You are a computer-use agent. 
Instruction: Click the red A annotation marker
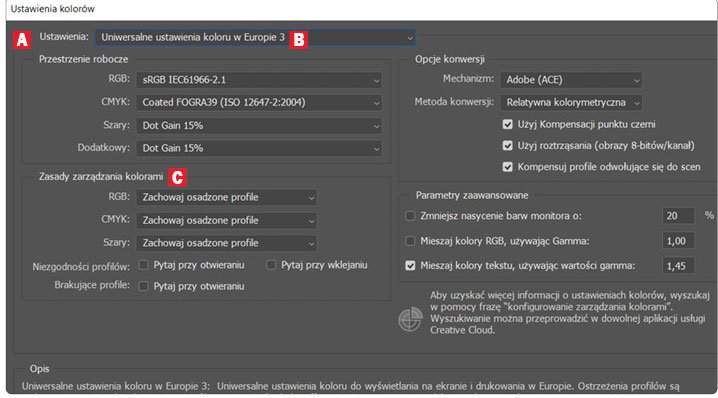tap(22, 40)
